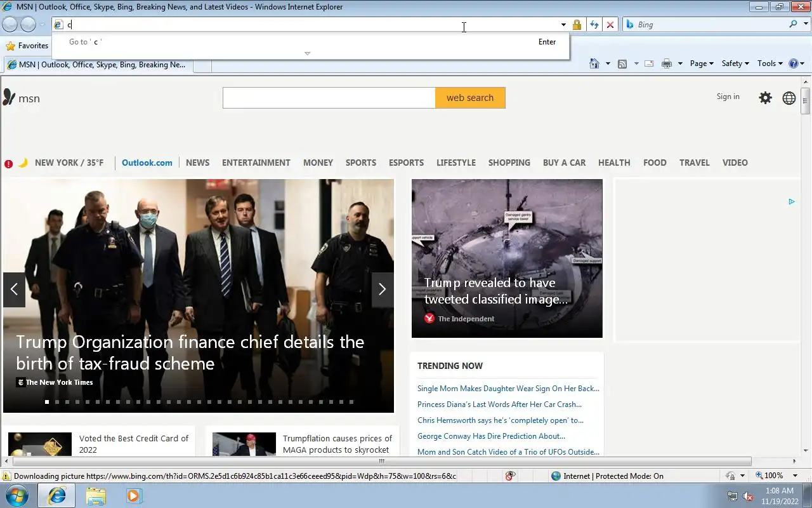
Task: Open Voted the Best Credit Card story
Action: [x=134, y=444]
